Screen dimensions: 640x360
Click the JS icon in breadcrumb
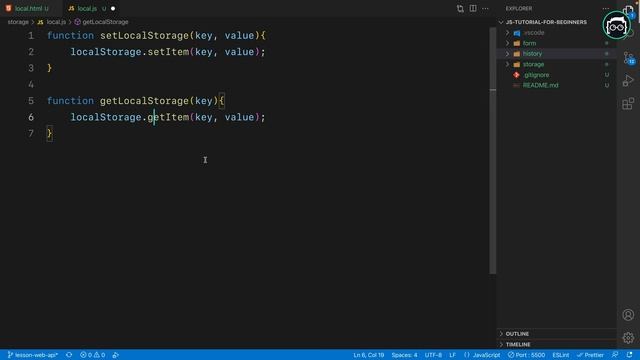point(40,22)
